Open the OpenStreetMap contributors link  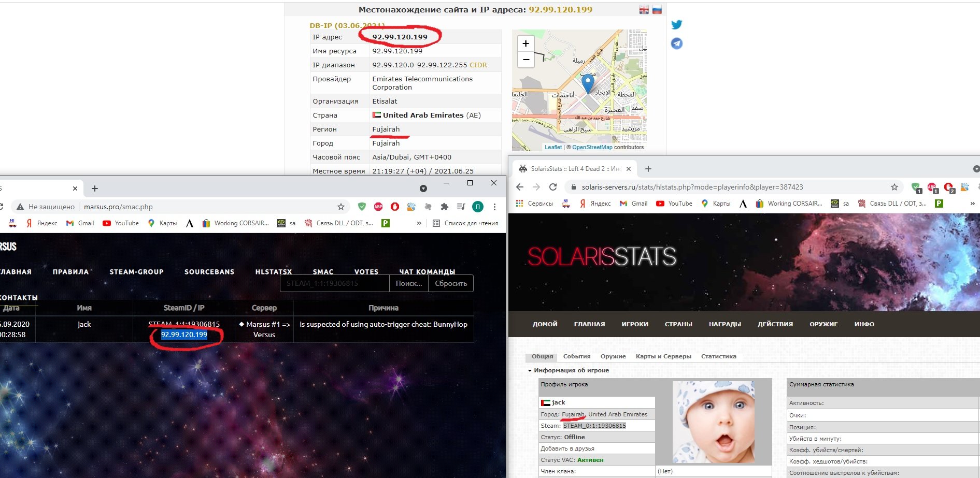click(x=592, y=147)
